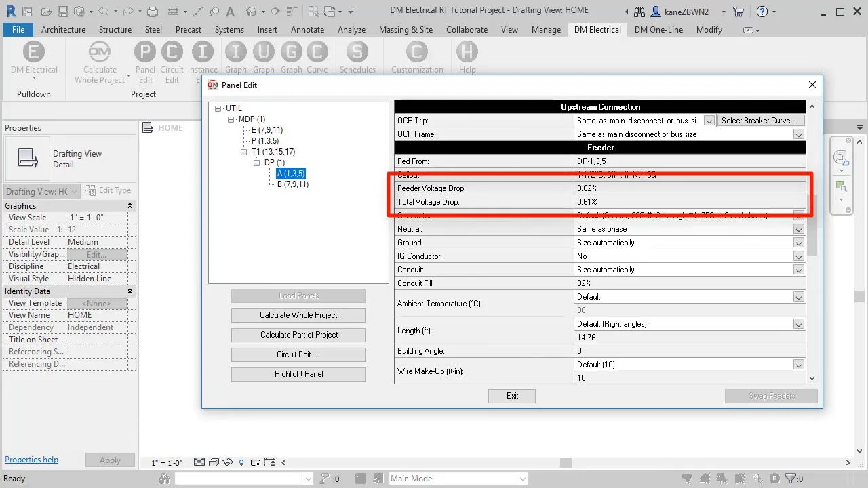This screenshot has height=488, width=868.
Task: Open the Annotate ribbon tab
Action: [x=307, y=30]
